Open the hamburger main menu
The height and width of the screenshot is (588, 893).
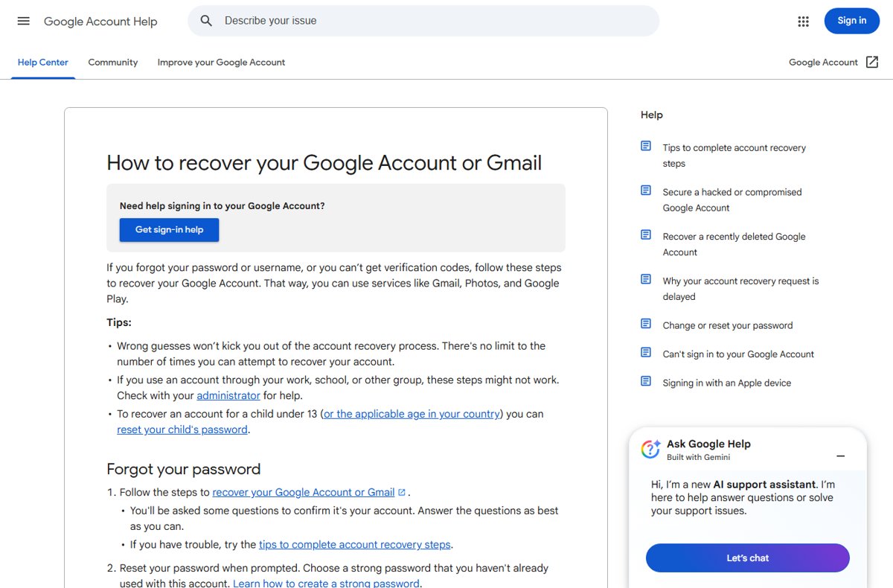[24, 21]
